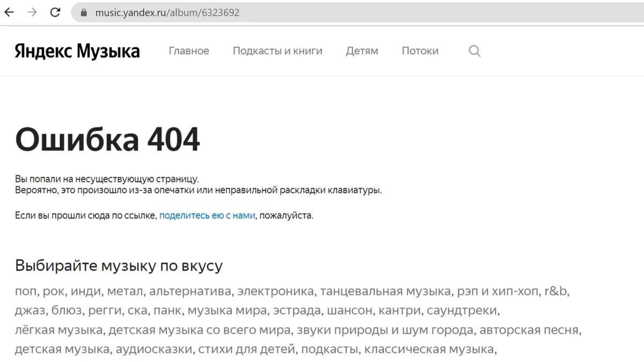Switch to Потоки section

click(420, 51)
